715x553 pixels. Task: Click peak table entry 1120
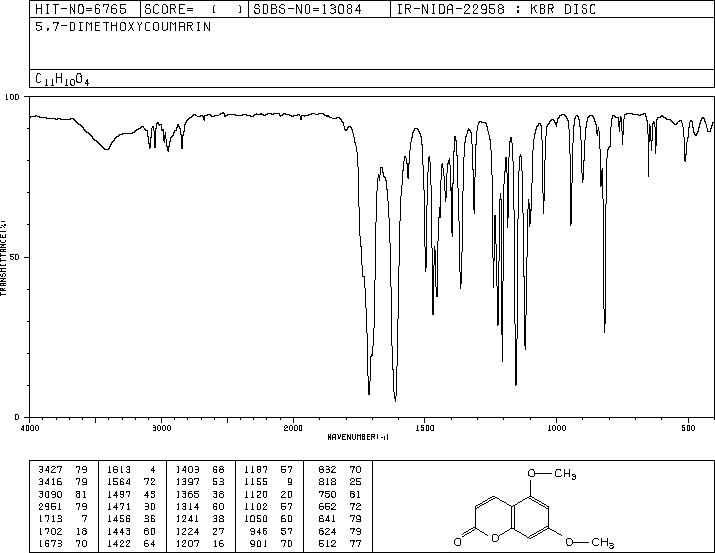tap(256, 494)
